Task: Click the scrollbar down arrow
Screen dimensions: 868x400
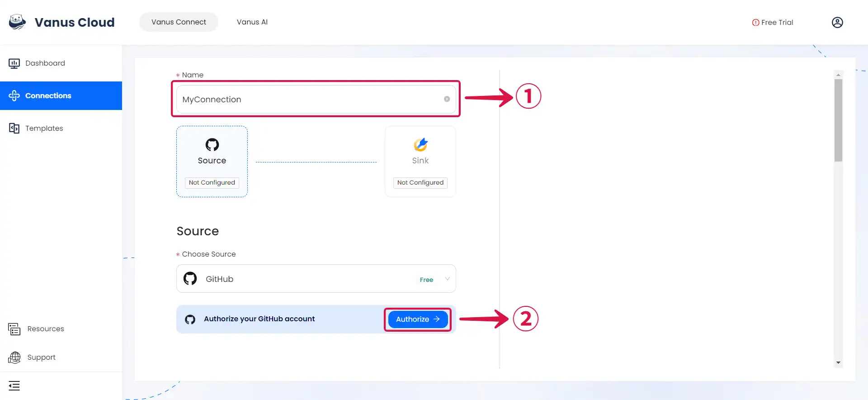Action: (838, 362)
